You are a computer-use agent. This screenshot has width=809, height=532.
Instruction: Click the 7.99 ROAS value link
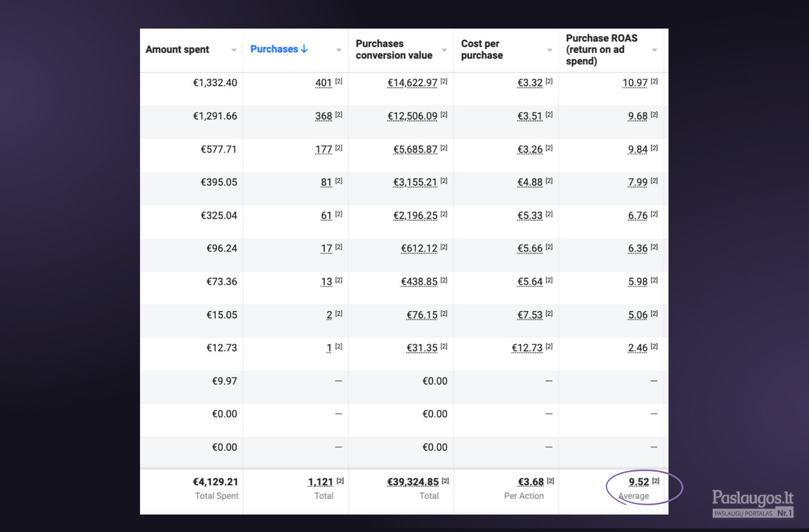638,182
